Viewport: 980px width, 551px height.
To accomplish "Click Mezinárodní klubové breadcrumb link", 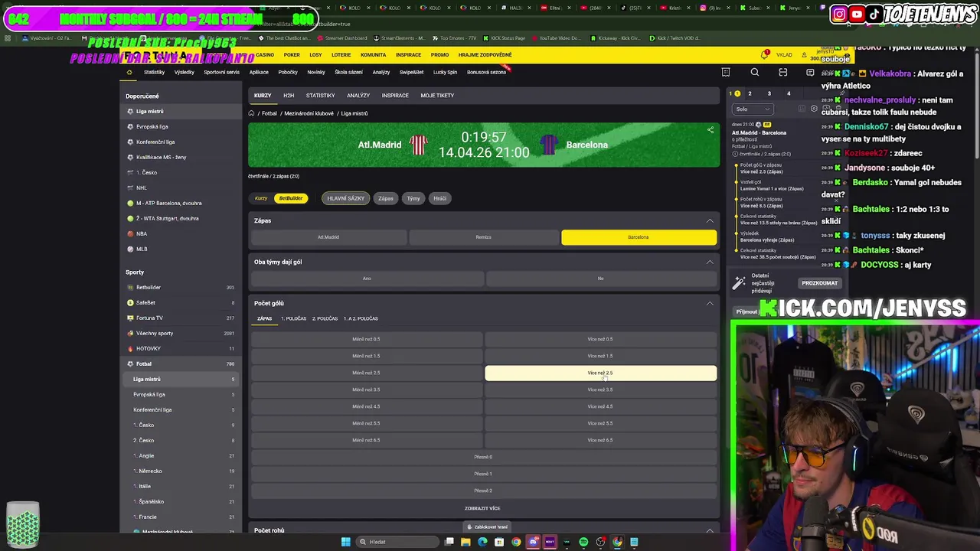I will point(309,113).
